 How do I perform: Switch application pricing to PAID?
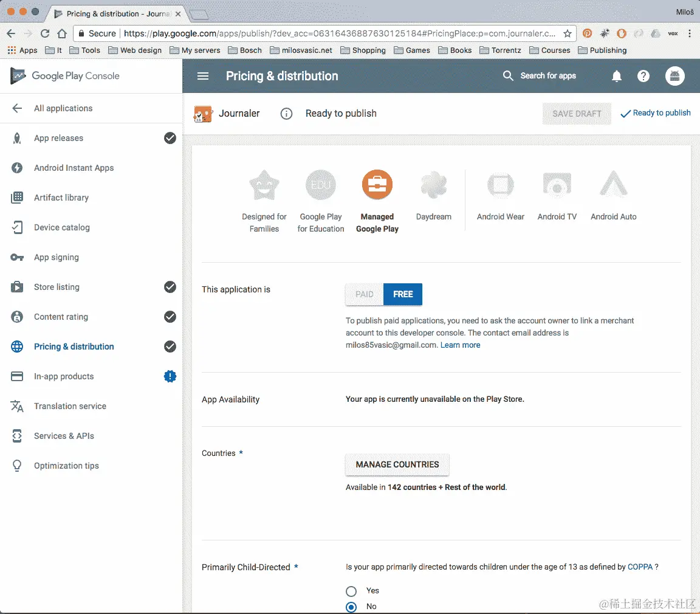pyautogui.click(x=365, y=294)
